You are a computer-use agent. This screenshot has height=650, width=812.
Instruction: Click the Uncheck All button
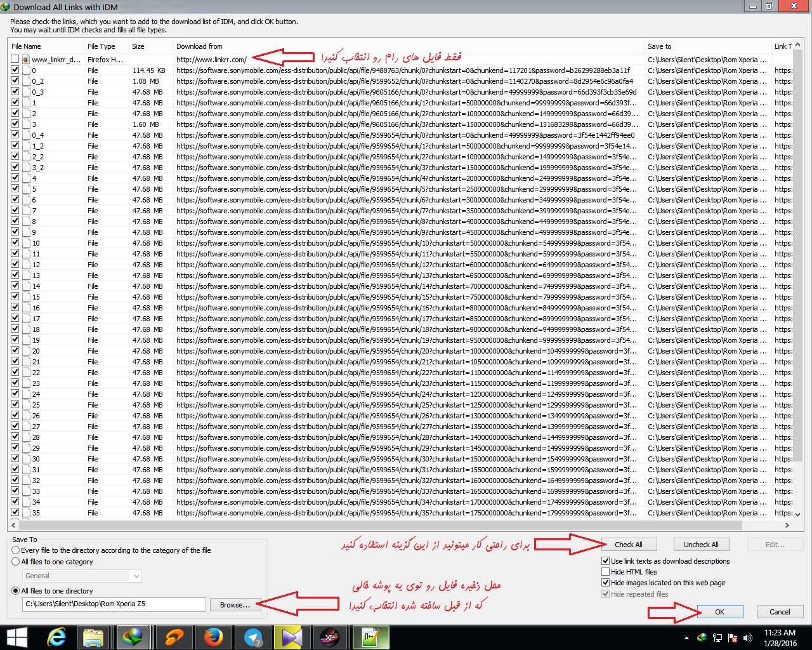tap(701, 545)
